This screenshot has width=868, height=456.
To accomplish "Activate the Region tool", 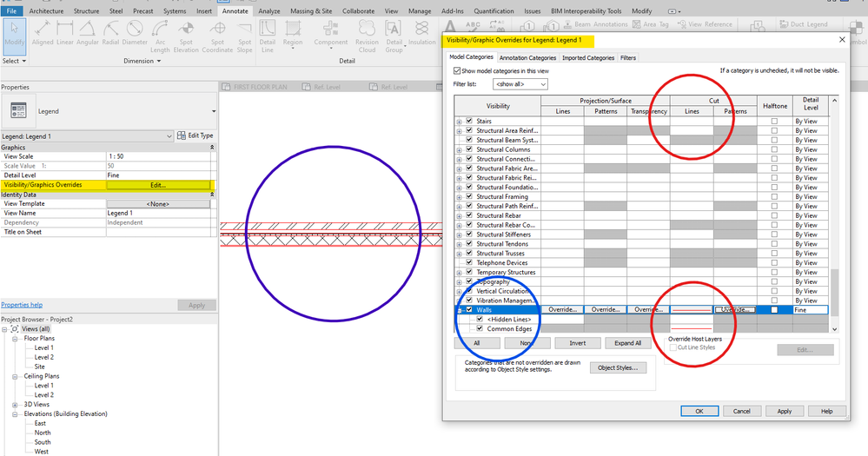I will (293, 35).
